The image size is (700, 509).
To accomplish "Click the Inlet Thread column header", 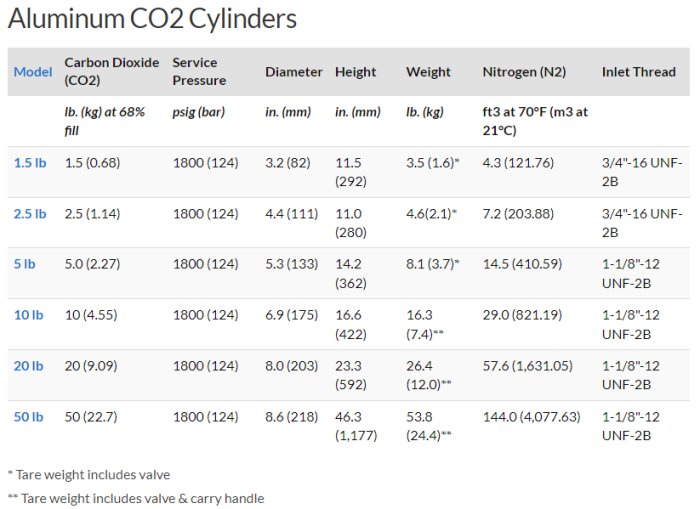I will (638, 72).
